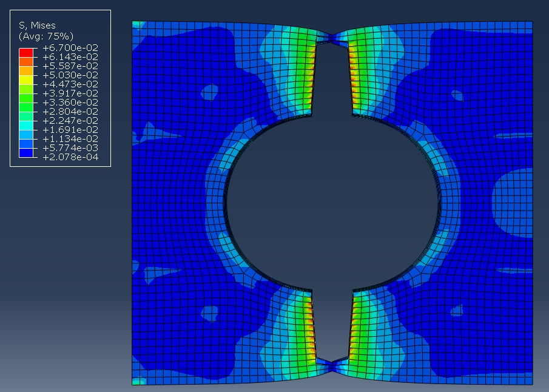Viewport: 549px width, 392px height.
Task: Click the legend value +5.774e-03
Action: pos(70,148)
